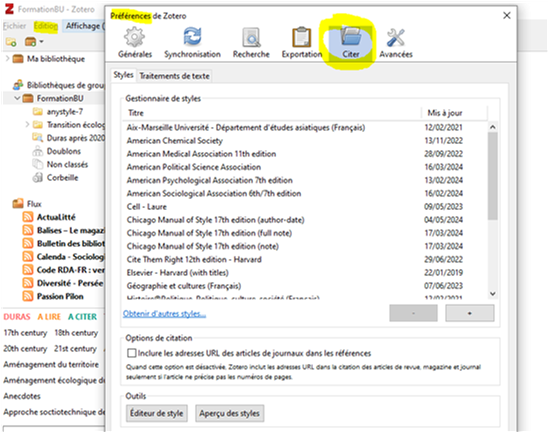Viewport: 548px width, 432px height.
Task: Select the American Chemical Society style
Action: 305,141
